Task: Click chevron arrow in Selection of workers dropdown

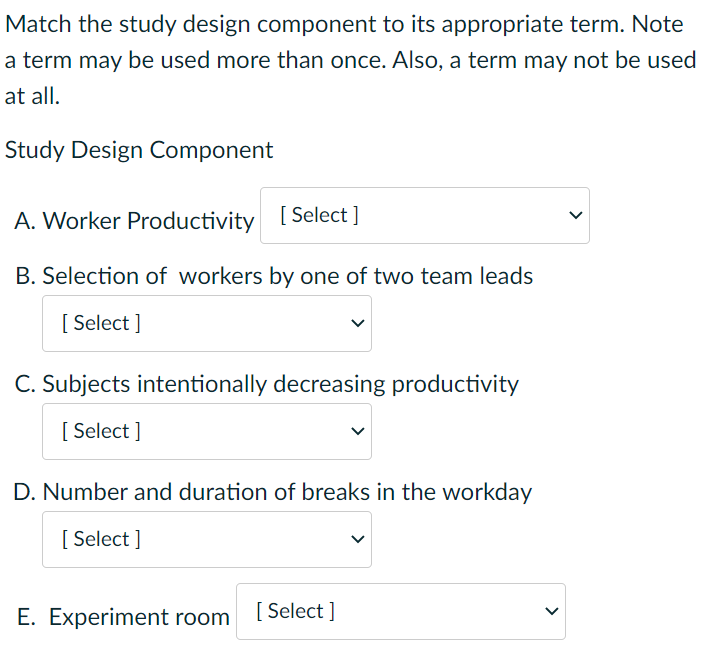Action: (357, 324)
